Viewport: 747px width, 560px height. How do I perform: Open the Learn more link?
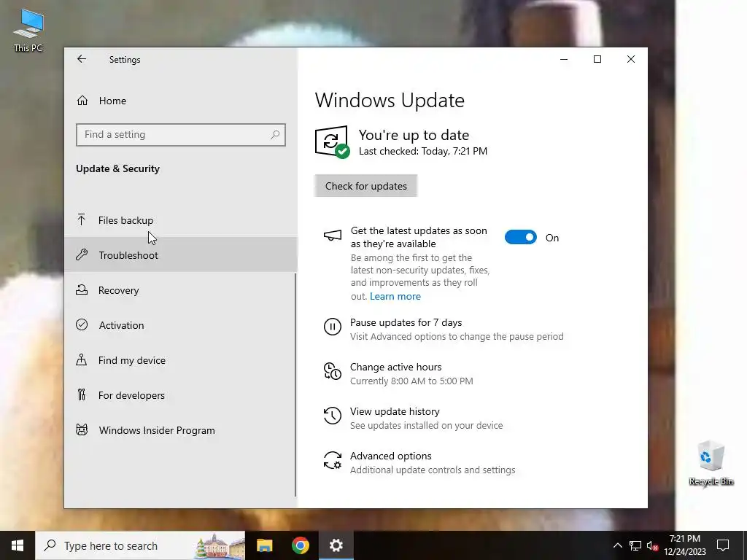point(395,296)
